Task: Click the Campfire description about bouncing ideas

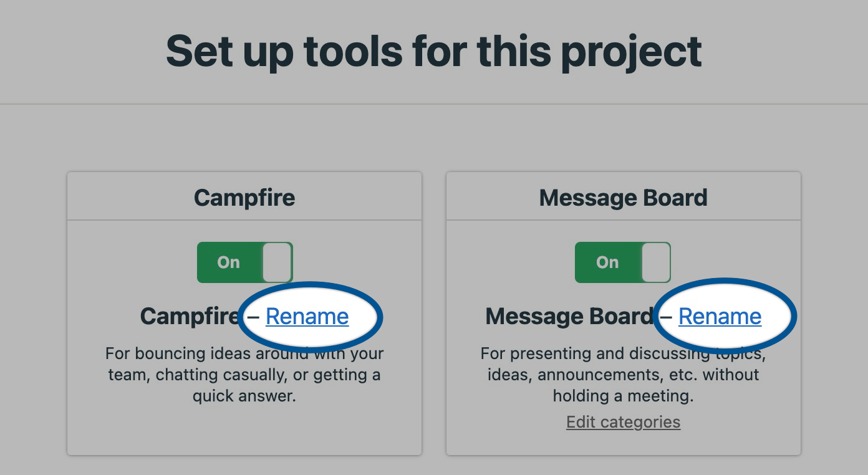Action: [244, 375]
